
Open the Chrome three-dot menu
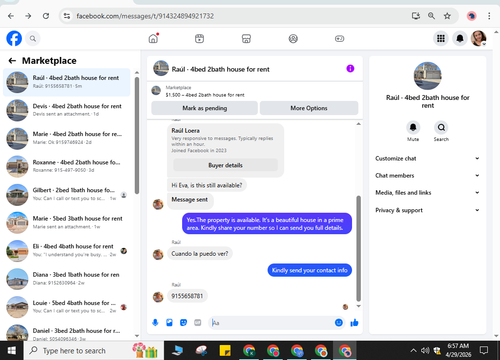(489, 16)
